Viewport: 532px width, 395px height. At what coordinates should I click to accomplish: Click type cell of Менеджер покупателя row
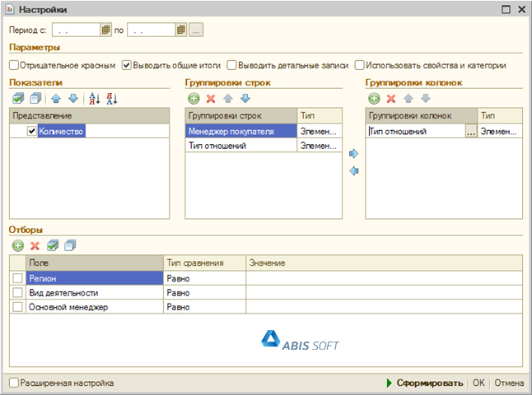click(320, 131)
